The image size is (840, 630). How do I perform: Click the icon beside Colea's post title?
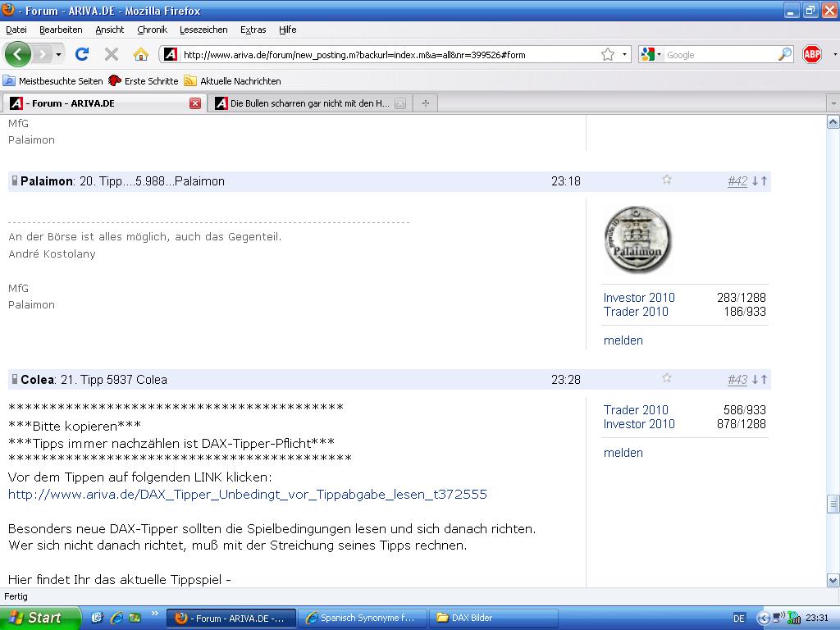(15, 379)
